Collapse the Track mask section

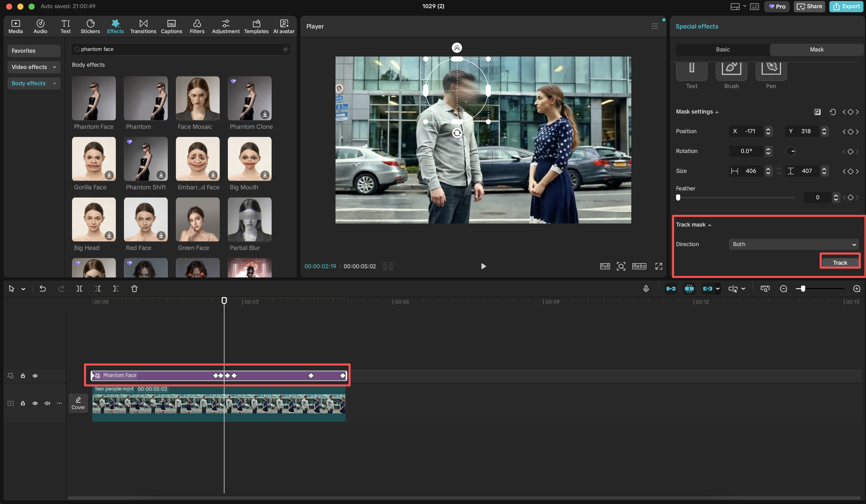pos(710,225)
